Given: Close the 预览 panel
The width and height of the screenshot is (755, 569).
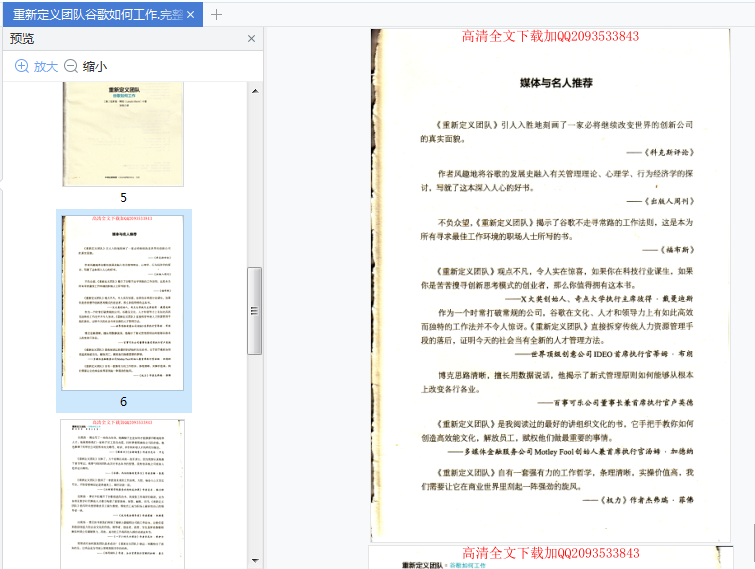Looking at the screenshot, I should [x=251, y=39].
